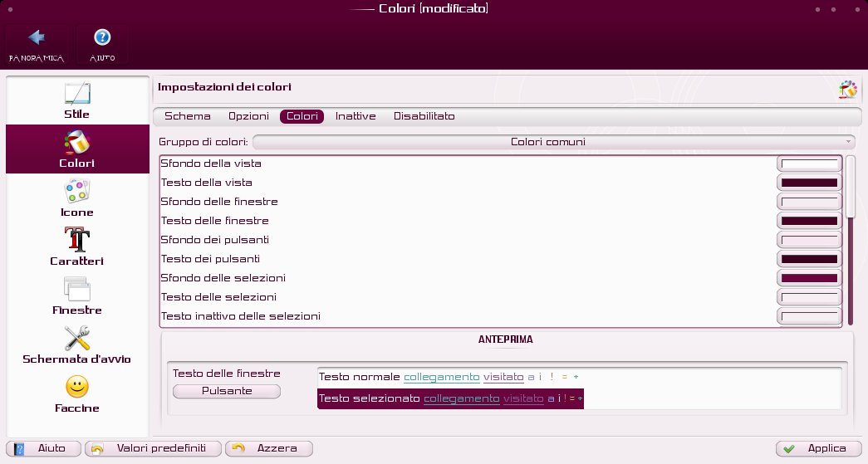Click 'visitato' link in Testo selezionato preview
This screenshot has width=868, height=464.
pyautogui.click(x=523, y=398)
